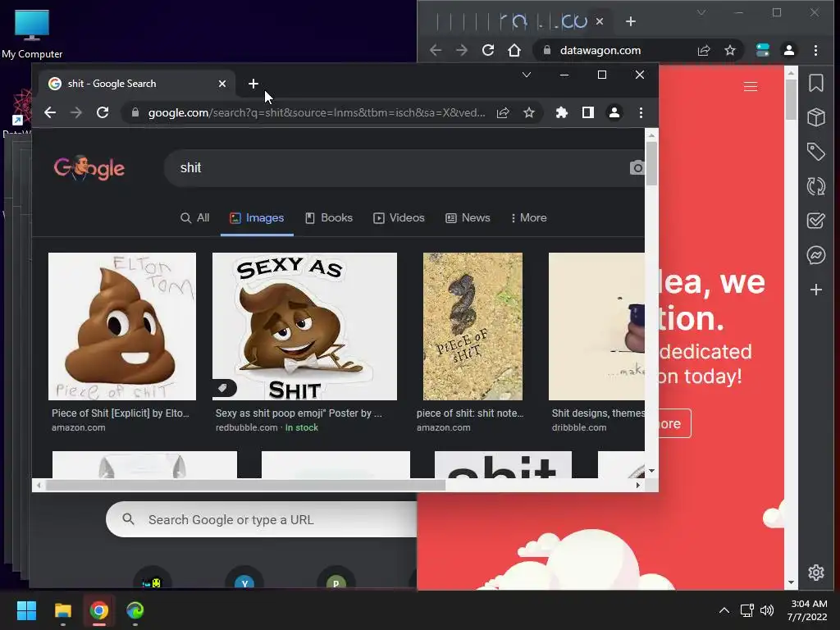The image size is (840, 630).
Task: Switch to the Books tab
Action: click(329, 217)
